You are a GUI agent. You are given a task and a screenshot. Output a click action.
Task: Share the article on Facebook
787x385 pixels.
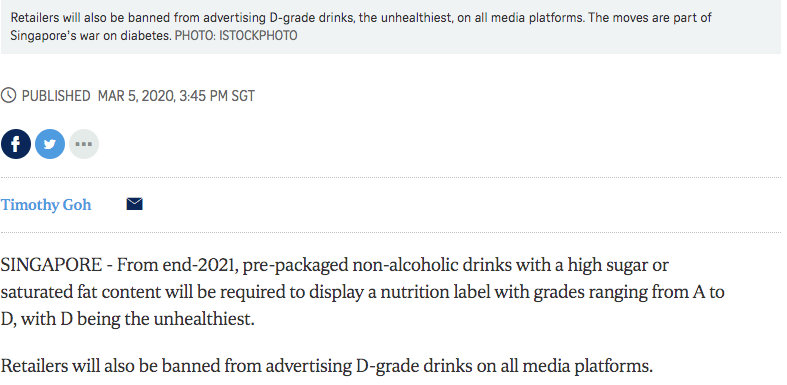point(16,144)
